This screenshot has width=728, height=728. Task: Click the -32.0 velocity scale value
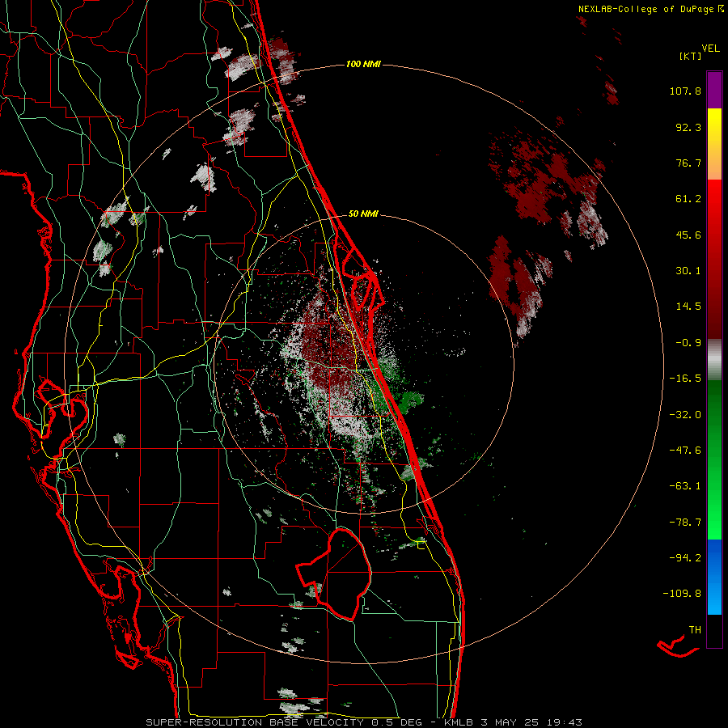(x=685, y=415)
